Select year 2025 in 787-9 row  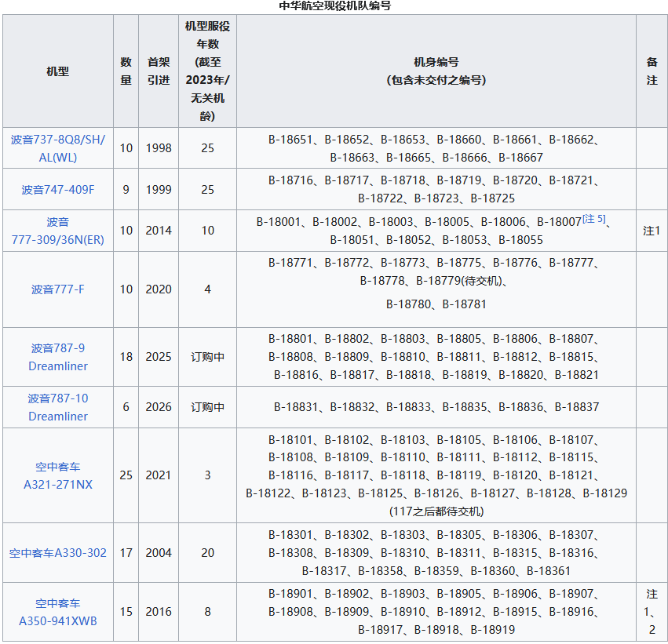click(x=159, y=357)
